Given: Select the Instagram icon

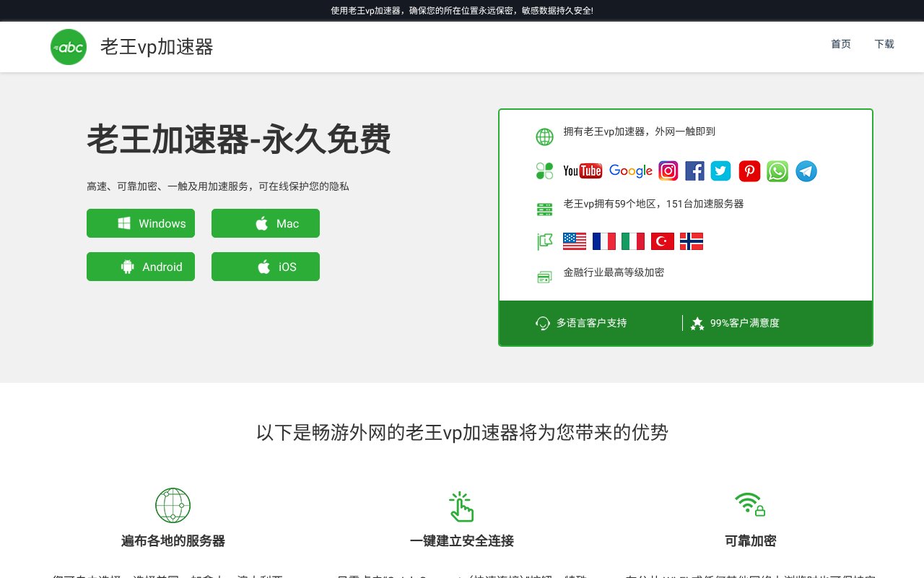Looking at the screenshot, I should [x=668, y=171].
